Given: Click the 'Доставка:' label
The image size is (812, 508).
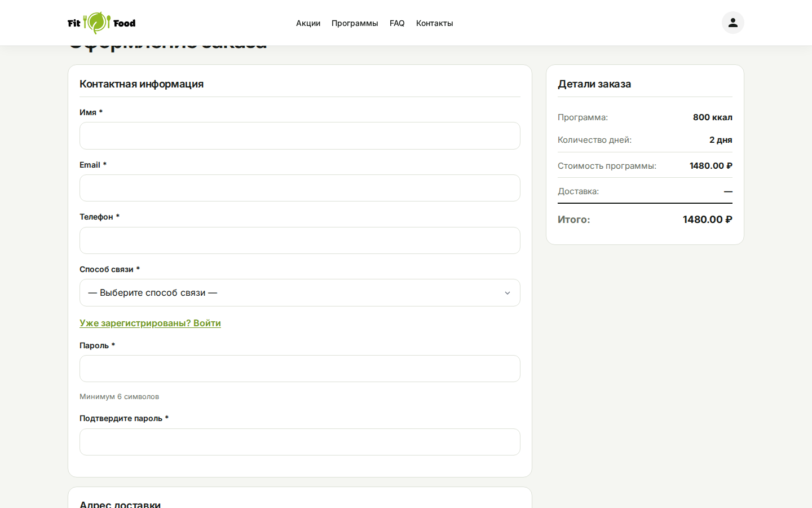Looking at the screenshot, I should coord(578,191).
